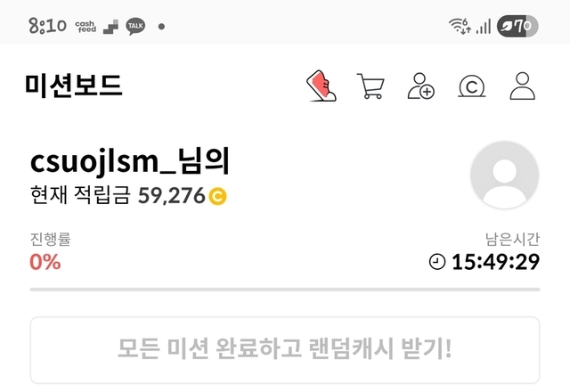Image resolution: width=570 pixels, height=392 pixels.
Task: Open the red sneaker step-counter icon
Action: pyautogui.click(x=322, y=86)
